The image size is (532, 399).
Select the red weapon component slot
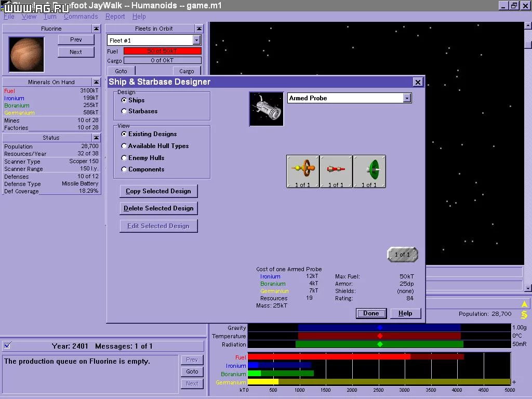(336, 171)
